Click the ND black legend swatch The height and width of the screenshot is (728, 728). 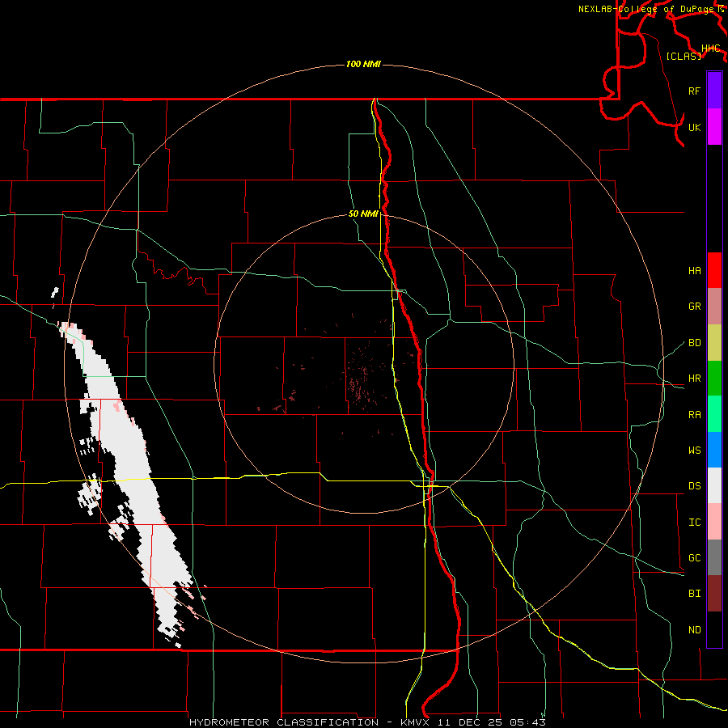click(714, 629)
